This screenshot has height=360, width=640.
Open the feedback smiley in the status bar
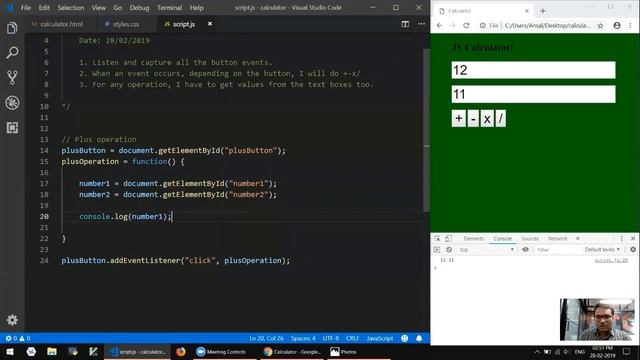point(404,338)
